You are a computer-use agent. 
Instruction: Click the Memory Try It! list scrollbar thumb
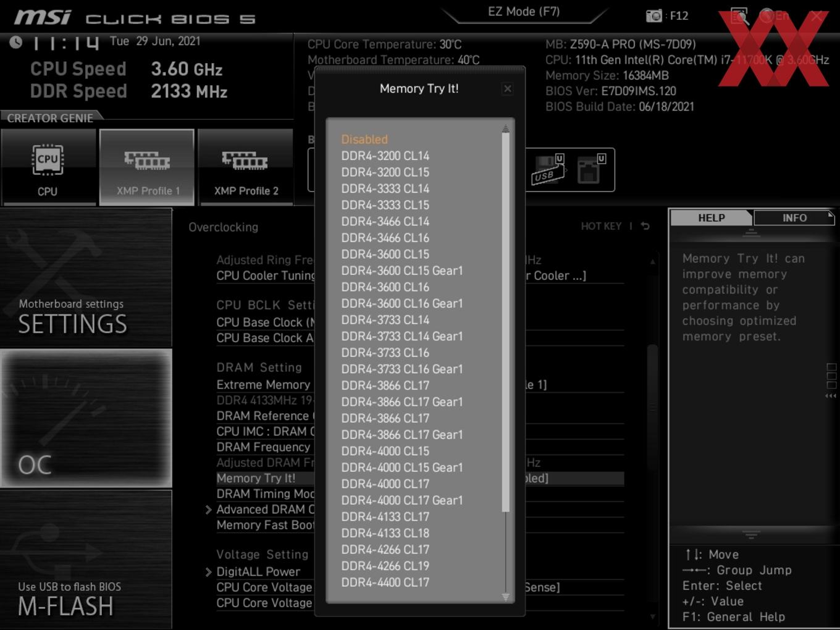[x=506, y=322]
